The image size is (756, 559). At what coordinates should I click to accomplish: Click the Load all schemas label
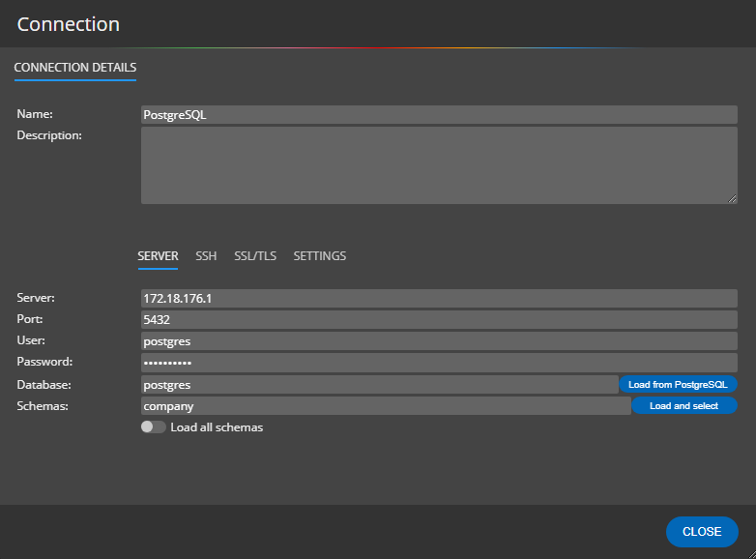(217, 427)
